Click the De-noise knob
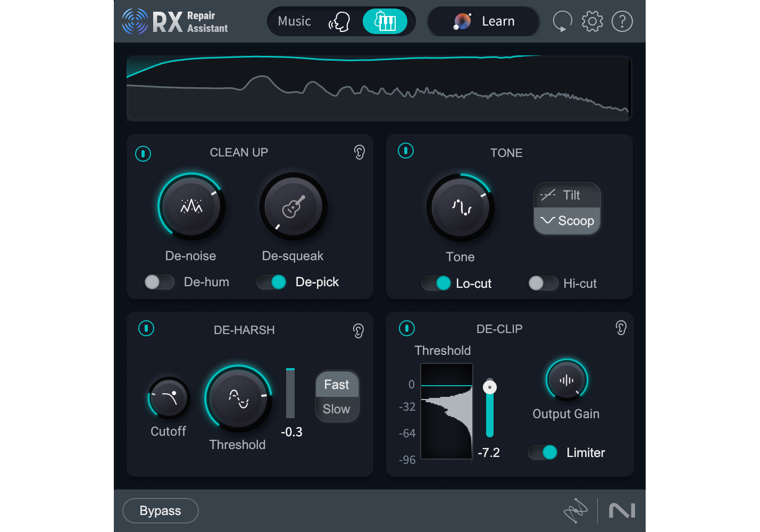 pos(191,206)
